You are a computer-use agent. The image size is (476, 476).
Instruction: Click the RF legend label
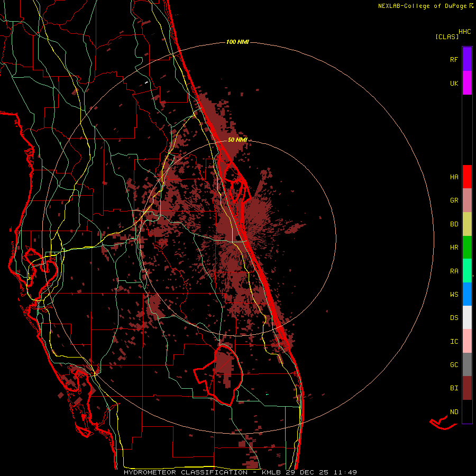(x=454, y=59)
